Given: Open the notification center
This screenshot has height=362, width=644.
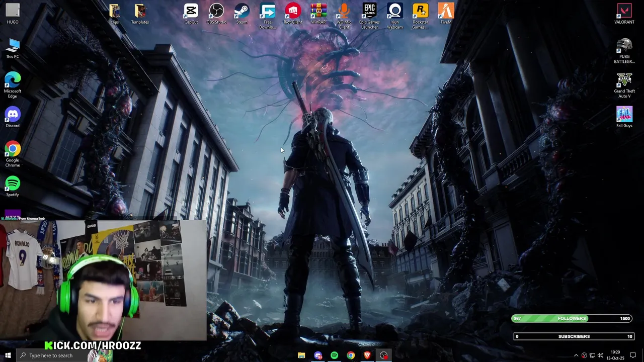Looking at the screenshot, I should [x=633, y=355].
